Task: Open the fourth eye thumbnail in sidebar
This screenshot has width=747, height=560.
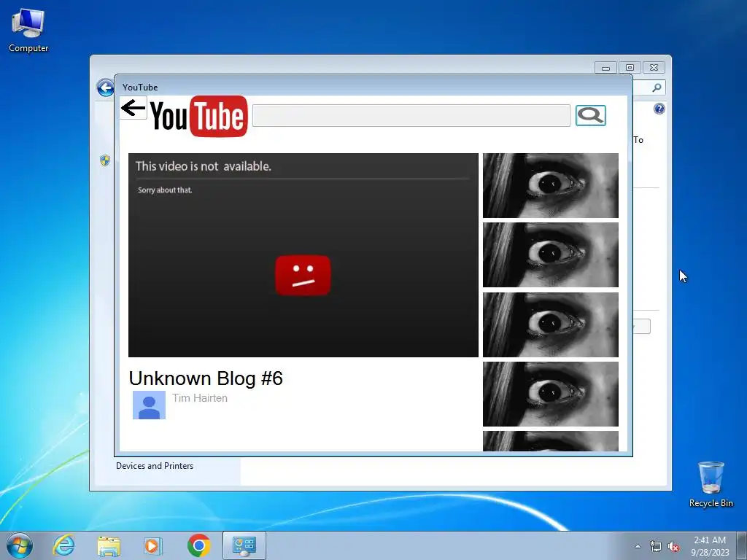Action: click(551, 394)
